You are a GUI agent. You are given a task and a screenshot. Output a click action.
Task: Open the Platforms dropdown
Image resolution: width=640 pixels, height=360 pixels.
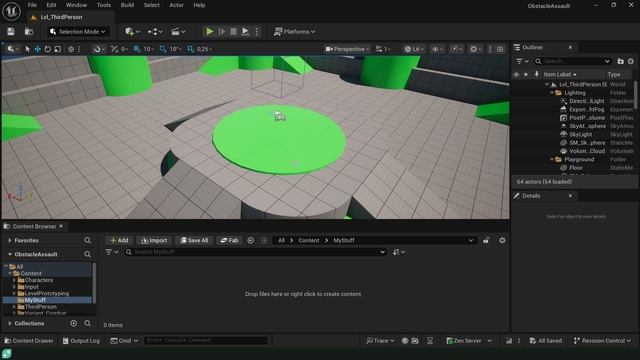point(295,31)
